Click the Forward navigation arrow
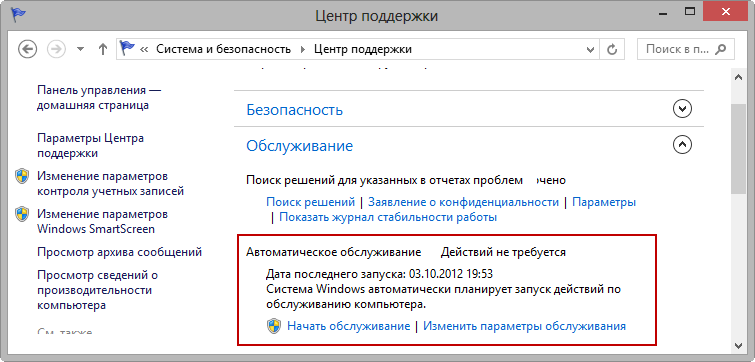 [56, 49]
